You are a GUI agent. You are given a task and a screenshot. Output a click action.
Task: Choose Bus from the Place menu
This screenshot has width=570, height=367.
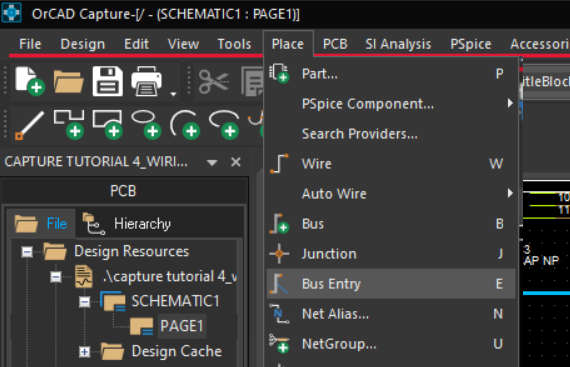pos(391,223)
